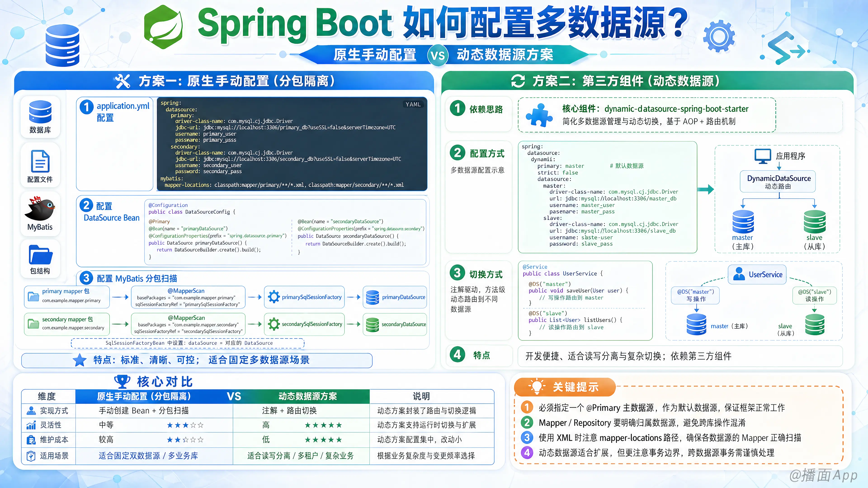Select the 数据库 sidebar icon

[x=40, y=112]
